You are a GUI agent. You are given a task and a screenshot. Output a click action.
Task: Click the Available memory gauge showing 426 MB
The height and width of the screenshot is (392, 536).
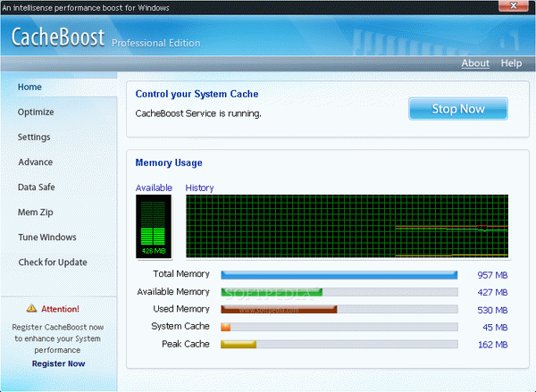pyautogui.click(x=154, y=226)
